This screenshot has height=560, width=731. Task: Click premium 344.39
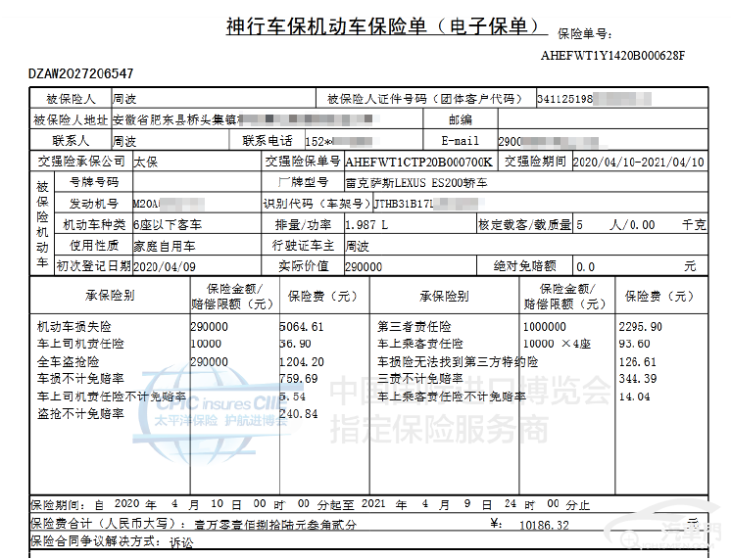638,378
